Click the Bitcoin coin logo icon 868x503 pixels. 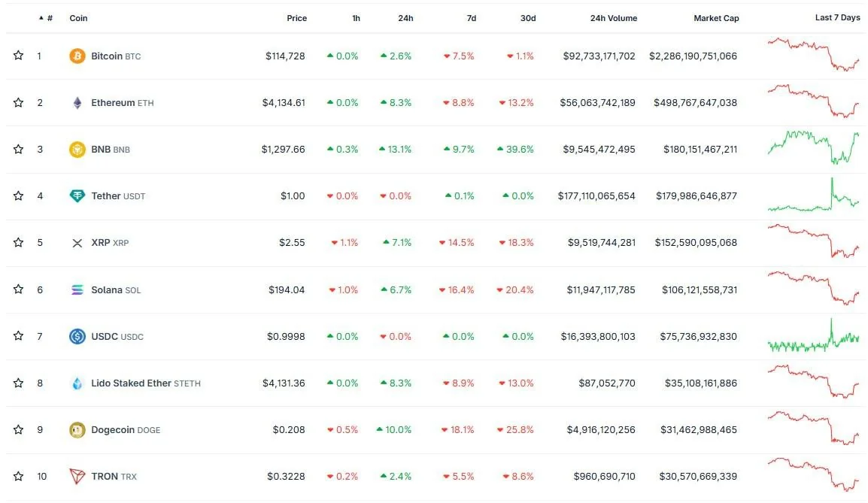[77, 56]
